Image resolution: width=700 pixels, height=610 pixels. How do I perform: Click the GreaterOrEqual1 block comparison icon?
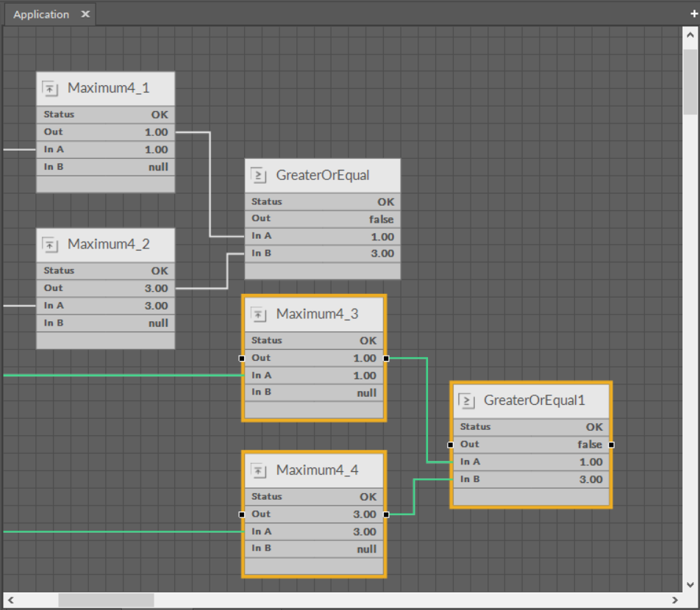[x=466, y=401]
